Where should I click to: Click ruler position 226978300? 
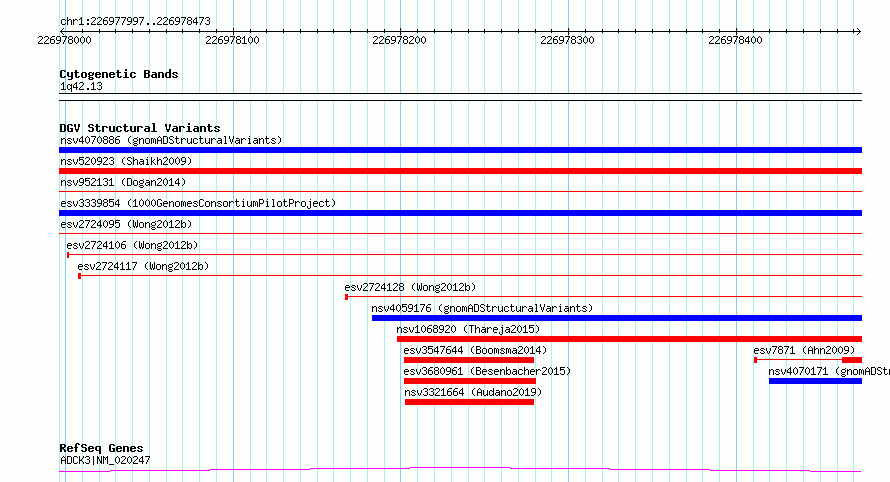(567, 40)
